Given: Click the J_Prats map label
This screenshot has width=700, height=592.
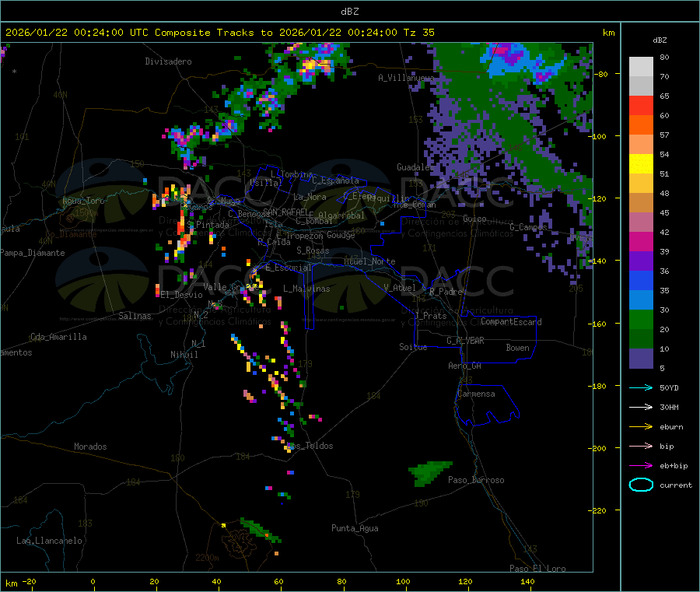Looking at the screenshot, I should (431, 316).
